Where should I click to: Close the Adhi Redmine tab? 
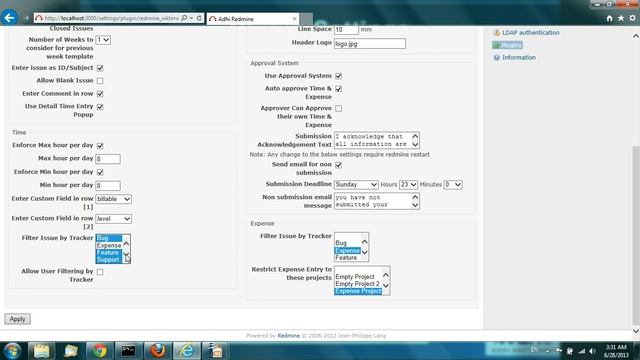pos(294,19)
